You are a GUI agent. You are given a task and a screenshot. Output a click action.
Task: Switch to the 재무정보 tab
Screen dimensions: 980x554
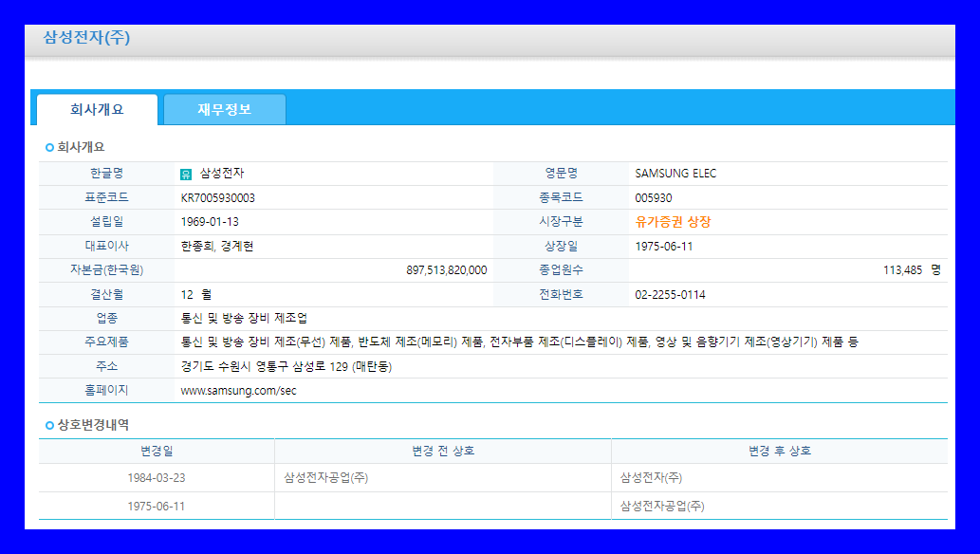click(x=225, y=109)
